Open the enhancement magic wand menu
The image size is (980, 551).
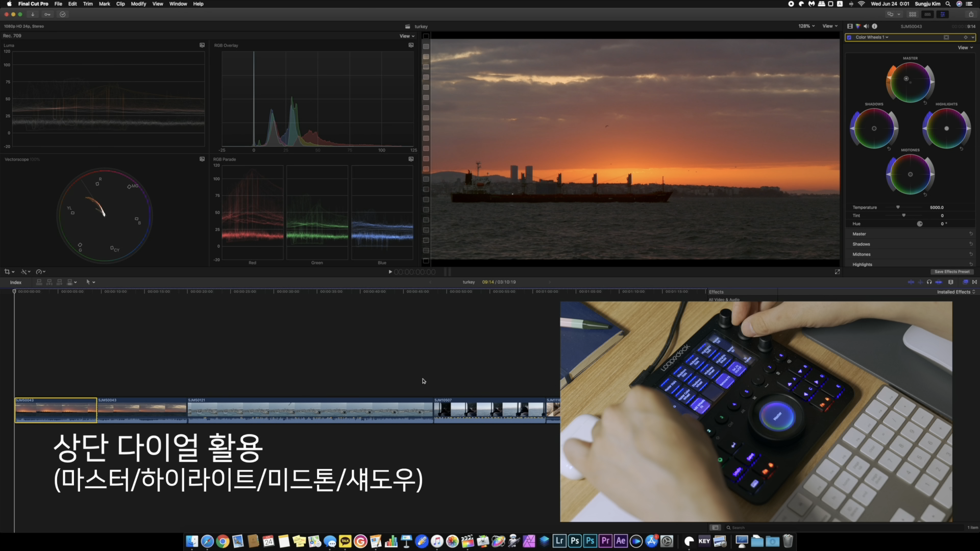coord(24,272)
